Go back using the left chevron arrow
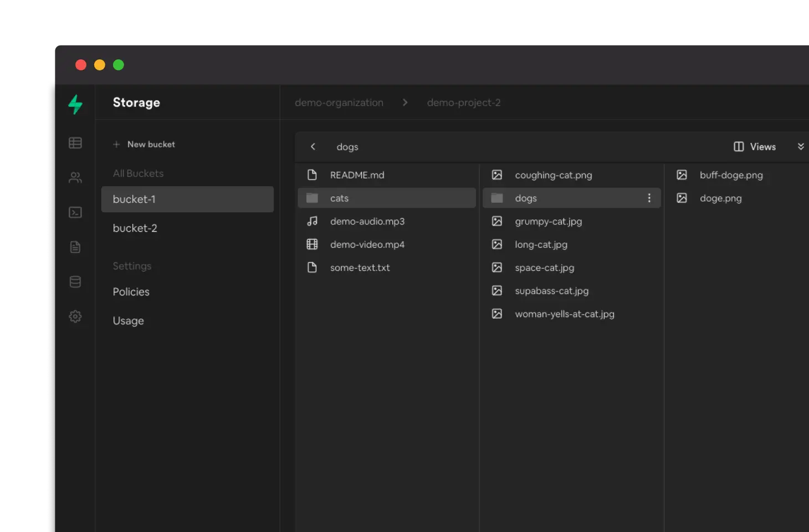This screenshot has width=809, height=532. [x=313, y=147]
